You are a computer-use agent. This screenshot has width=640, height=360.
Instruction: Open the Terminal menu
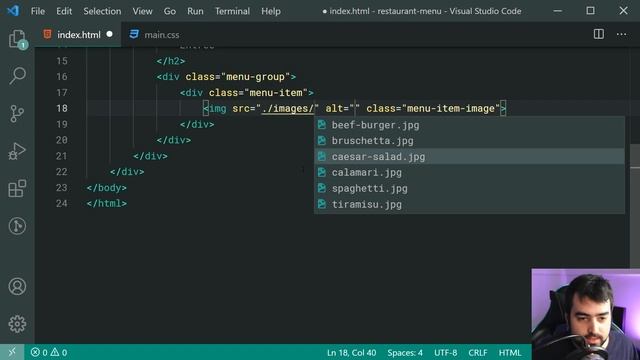click(x=232, y=11)
